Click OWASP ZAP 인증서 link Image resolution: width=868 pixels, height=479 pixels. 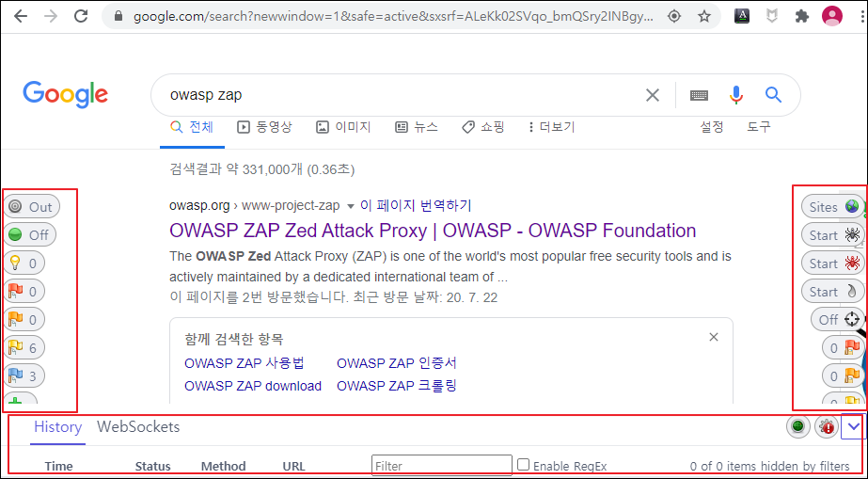[x=396, y=363]
